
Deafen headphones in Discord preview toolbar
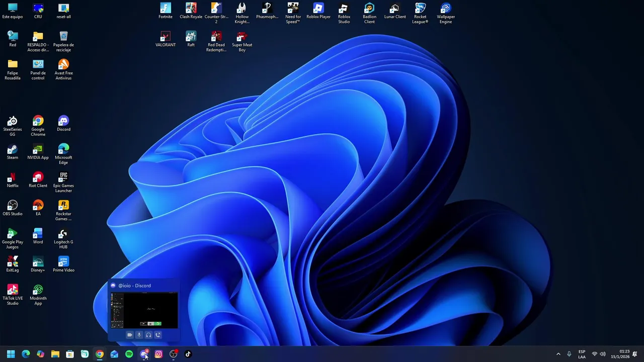pos(148,335)
